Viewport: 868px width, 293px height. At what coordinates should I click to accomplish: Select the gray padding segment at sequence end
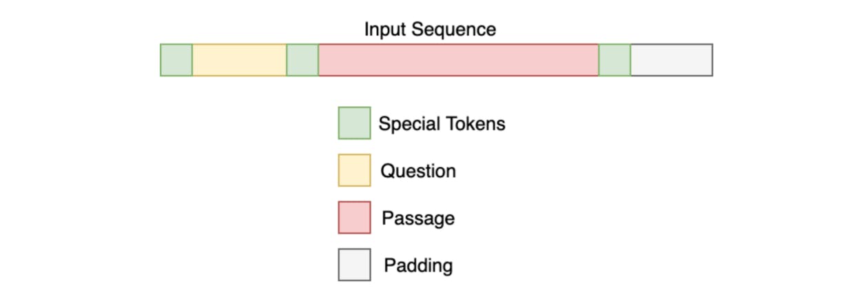[672, 60]
